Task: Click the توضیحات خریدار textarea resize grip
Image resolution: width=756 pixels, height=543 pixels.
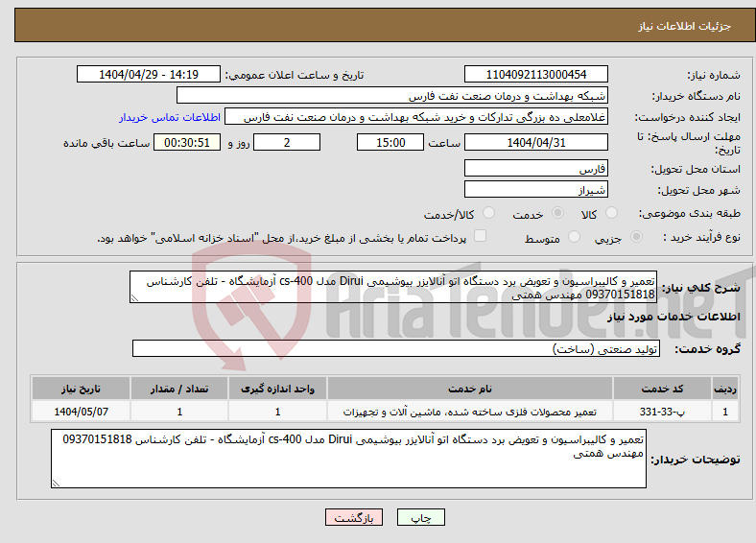Action: point(56,484)
